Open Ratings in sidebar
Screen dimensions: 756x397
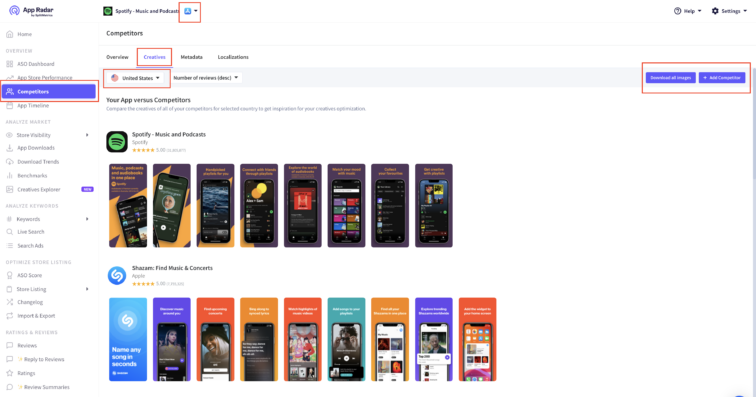tap(26, 373)
